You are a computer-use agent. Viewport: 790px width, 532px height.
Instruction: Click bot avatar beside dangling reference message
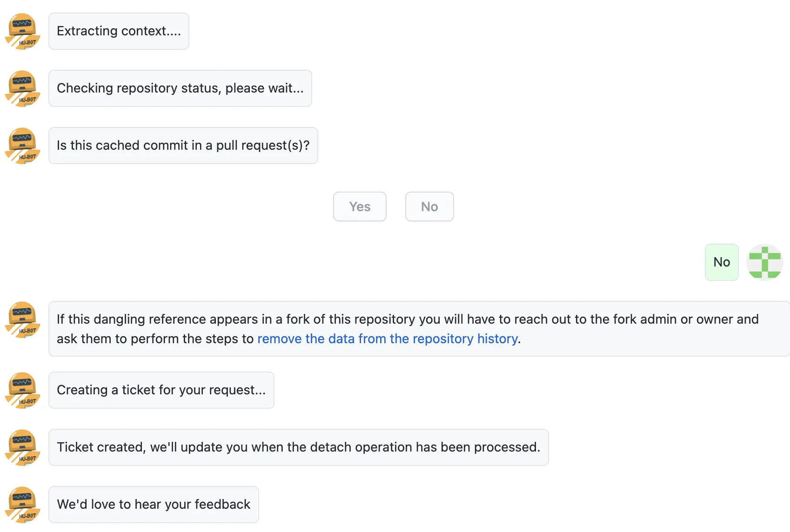tap(22, 319)
